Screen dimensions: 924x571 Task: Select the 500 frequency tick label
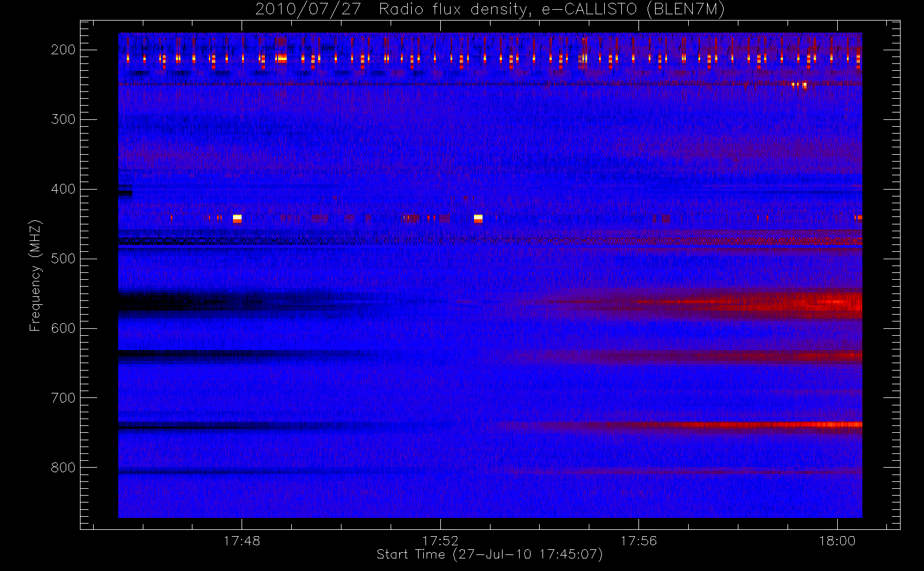[x=63, y=259]
